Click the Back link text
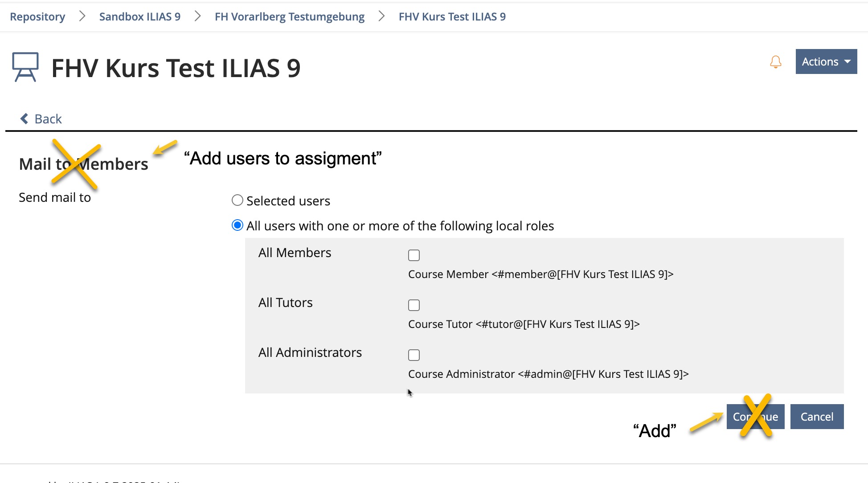This screenshot has height=483, width=868. coord(48,119)
